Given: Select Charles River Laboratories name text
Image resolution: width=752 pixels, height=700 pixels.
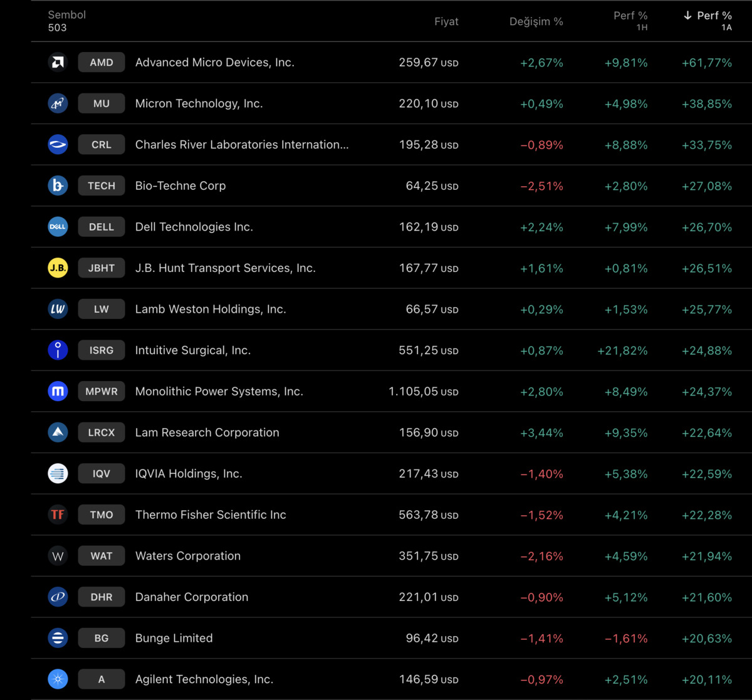Looking at the screenshot, I should pyautogui.click(x=242, y=144).
